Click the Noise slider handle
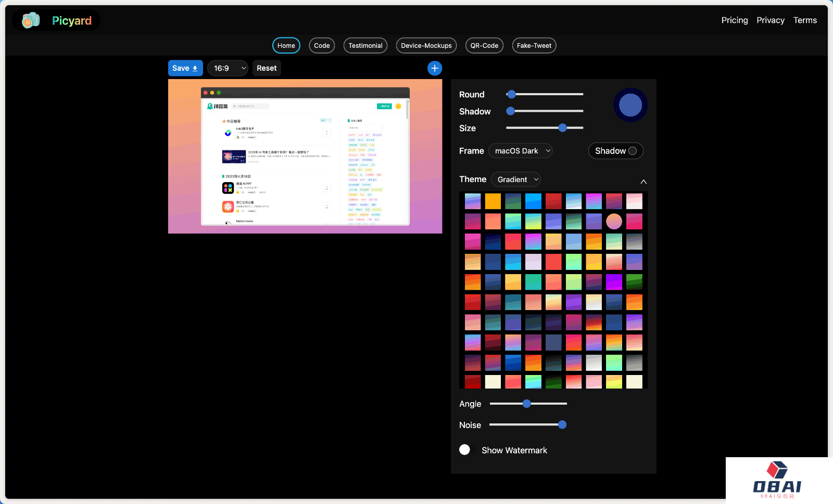833x504 pixels. point(562,425)
